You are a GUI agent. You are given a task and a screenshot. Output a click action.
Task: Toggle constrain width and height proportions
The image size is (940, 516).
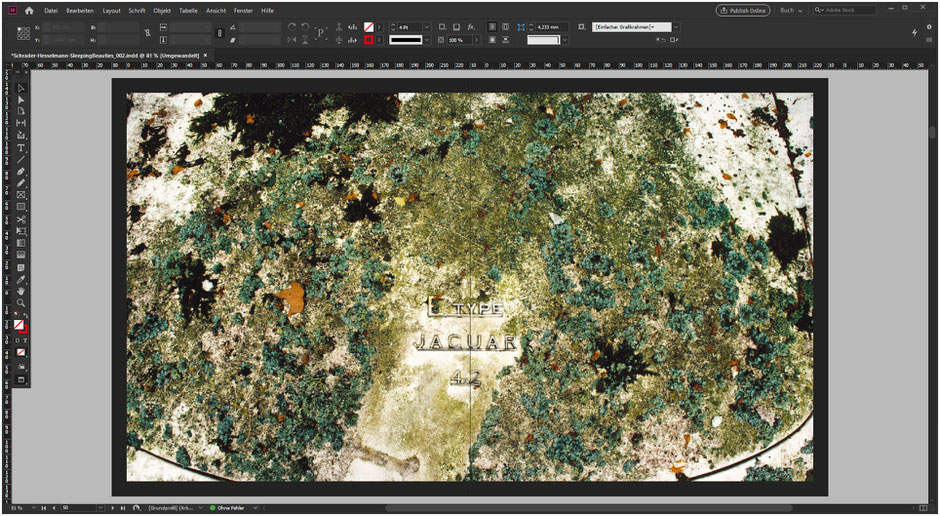pos(148,34)
